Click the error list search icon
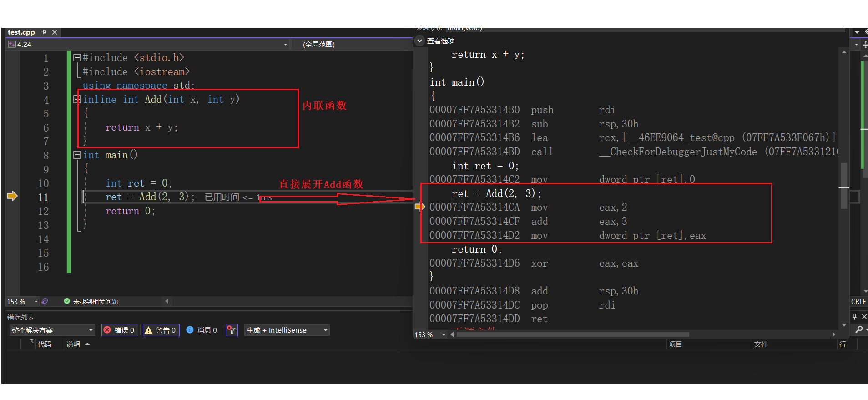 (859, 329)
